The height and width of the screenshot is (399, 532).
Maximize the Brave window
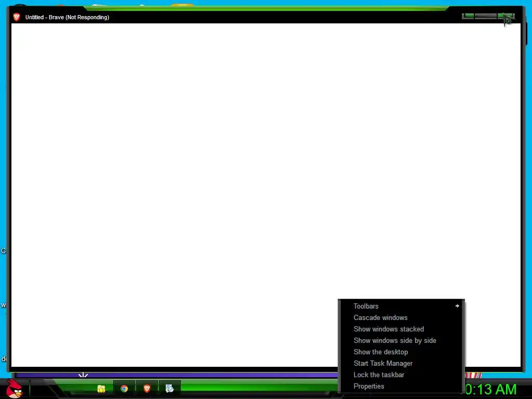coord(486,16)
